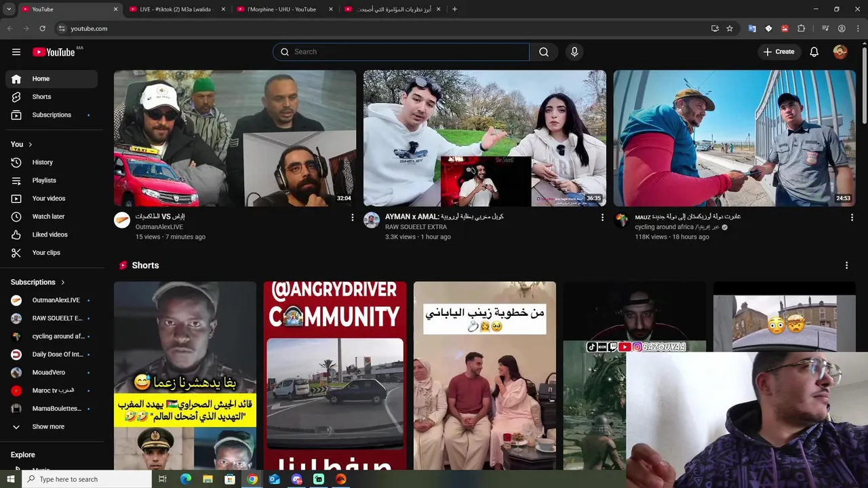The image size is (868, 488).
Task: Play the 24:53 cycling video thumbnail
Action: 734,138
